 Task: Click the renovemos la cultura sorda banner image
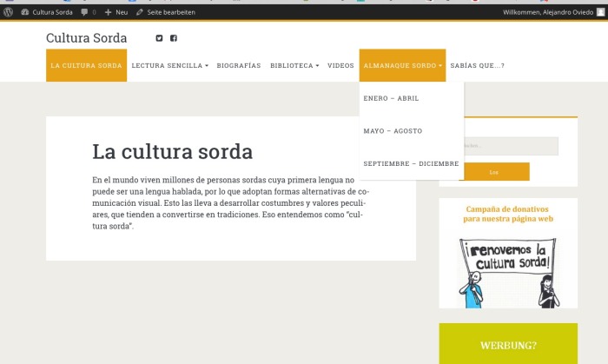coord(508,273)
